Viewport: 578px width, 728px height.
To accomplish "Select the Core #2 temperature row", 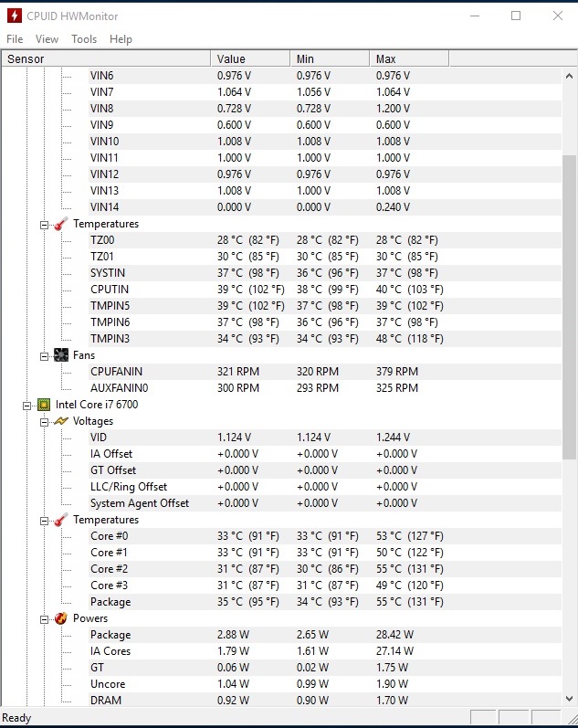I will (281, 569).
